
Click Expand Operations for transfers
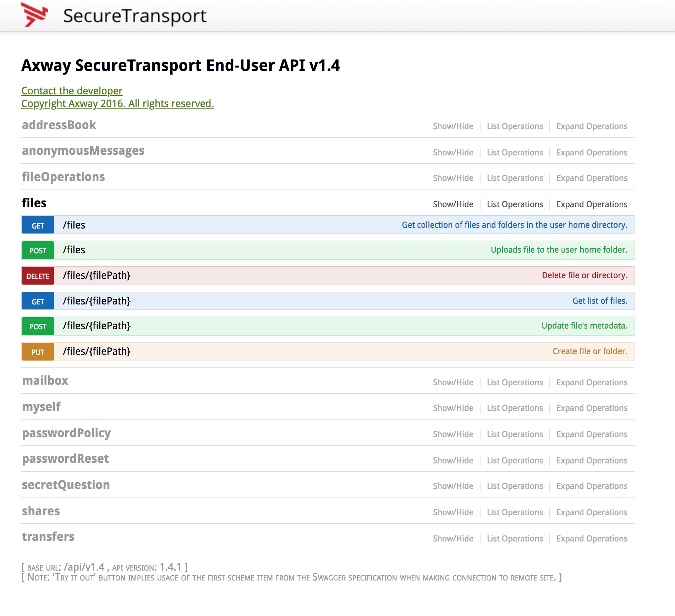pyautogui.click(x=592, y=539)
